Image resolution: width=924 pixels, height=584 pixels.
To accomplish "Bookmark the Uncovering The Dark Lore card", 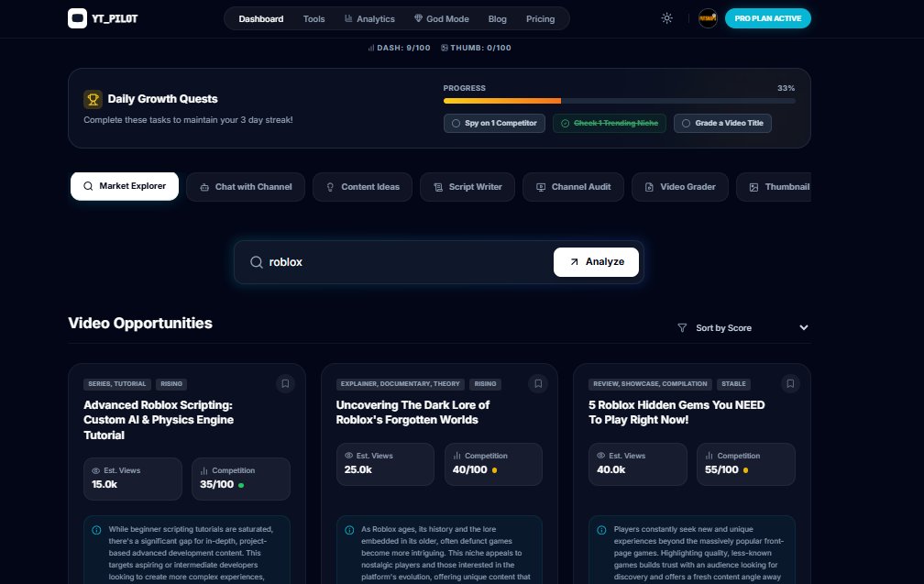I will tap(538, 383).
